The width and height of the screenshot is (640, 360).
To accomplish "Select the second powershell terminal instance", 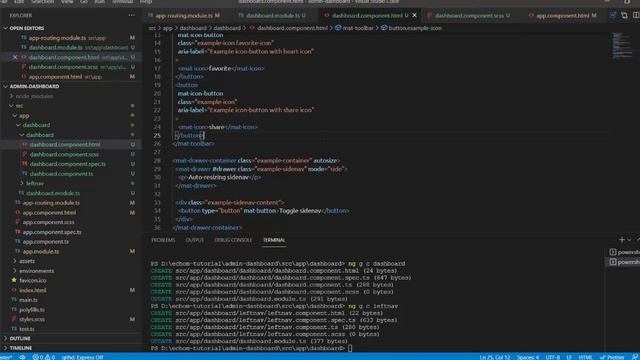I will (x=624, y=262).
